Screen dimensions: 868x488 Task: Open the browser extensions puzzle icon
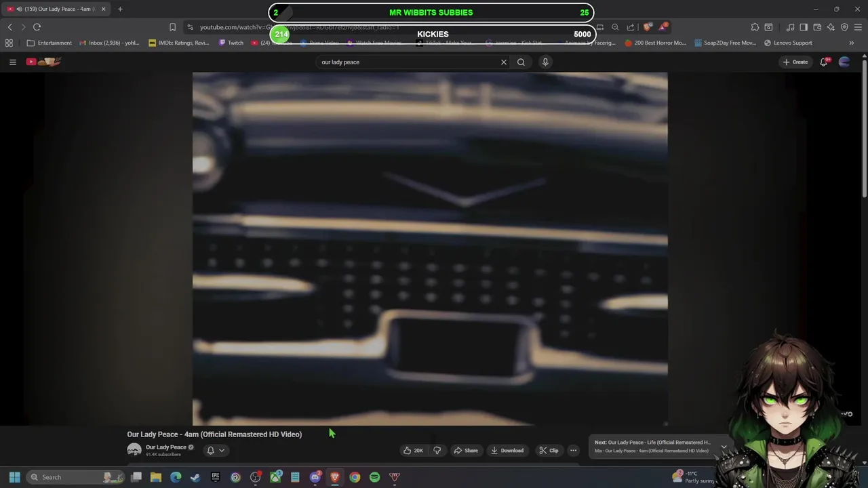pos(755,27)
